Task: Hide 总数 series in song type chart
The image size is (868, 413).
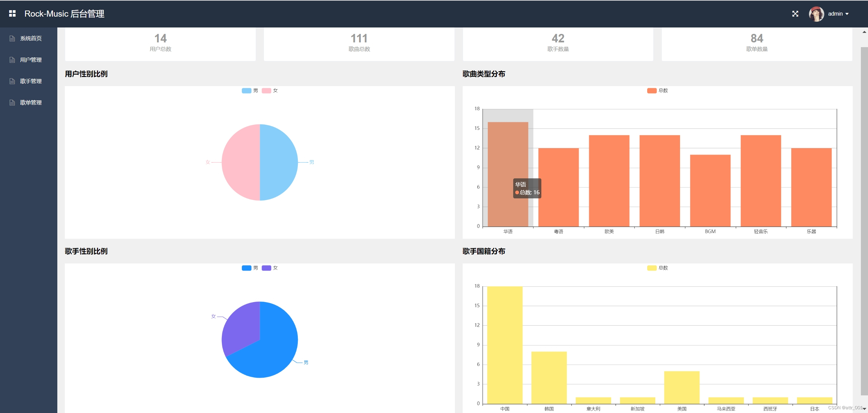Action: point(652,91)
